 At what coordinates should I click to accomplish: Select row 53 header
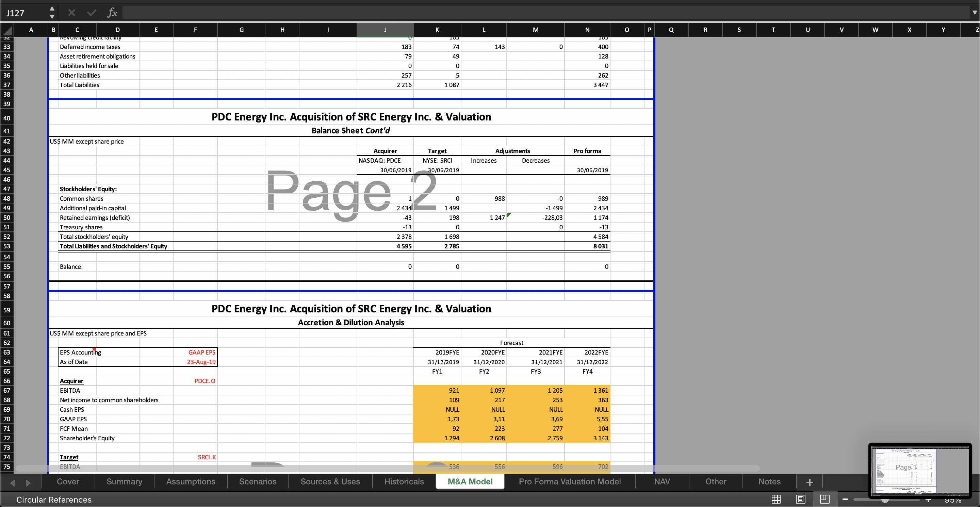(x=7, y=246)
